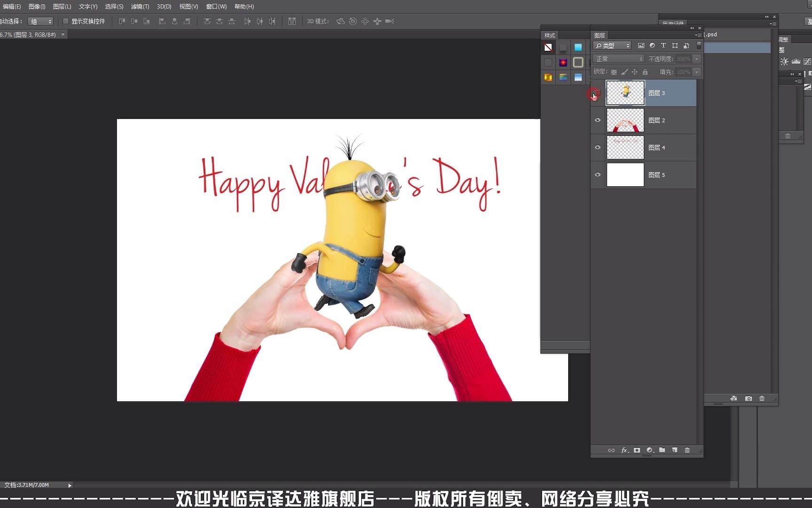
Task: Lock all padlock icon
Action: [x=645, y=72]
